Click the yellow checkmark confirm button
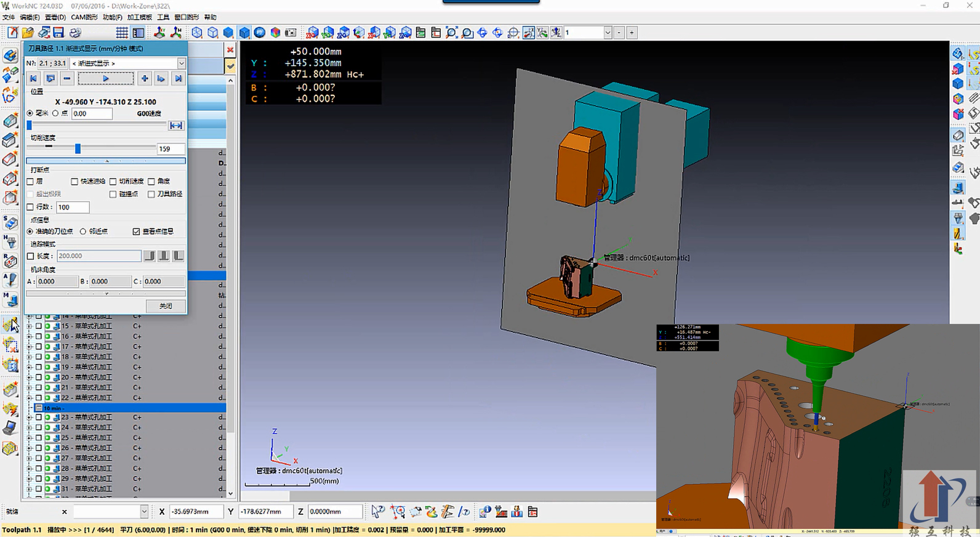980x537 pixels. [230, 65]
